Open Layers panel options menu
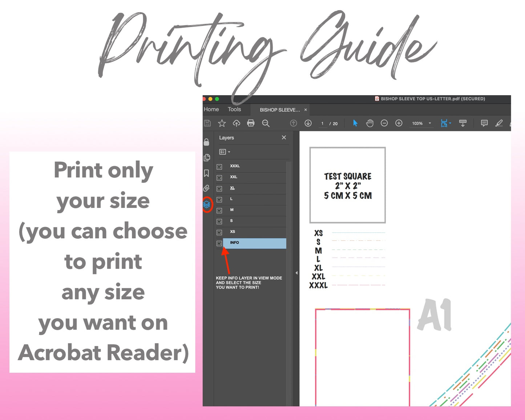 225,152
